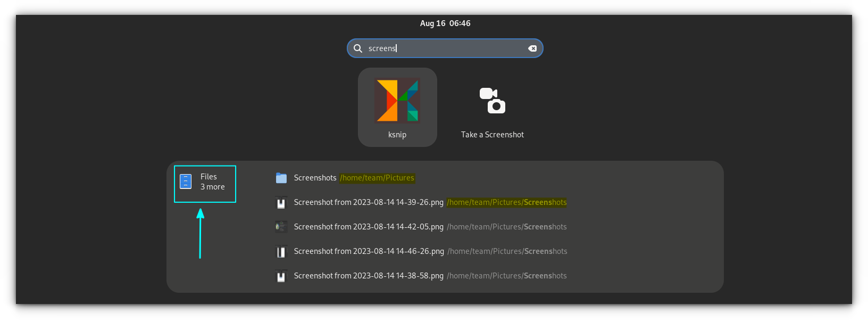Click the search field containing "screens"
Screen dimensions: 868x321
[x=445, y=48]
